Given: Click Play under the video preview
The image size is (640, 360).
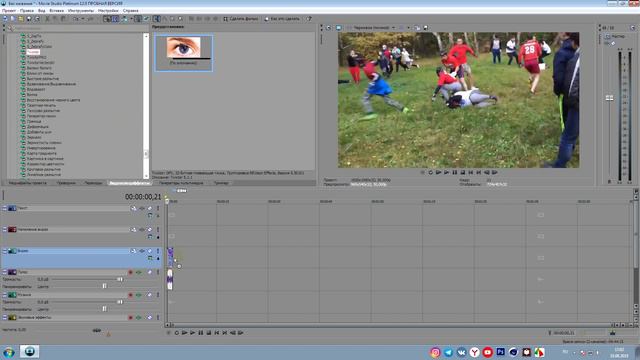Looking at the screenshot, I should (x=446, y=173).
